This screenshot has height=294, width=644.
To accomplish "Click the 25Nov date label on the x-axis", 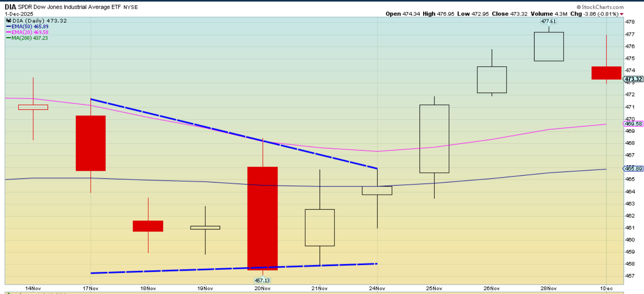I will pyautogui.click(x=434, y=288).
